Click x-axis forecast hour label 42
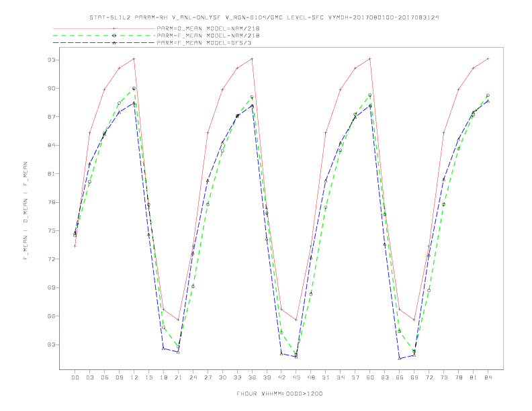532x411 pixels. click(281, 377)
